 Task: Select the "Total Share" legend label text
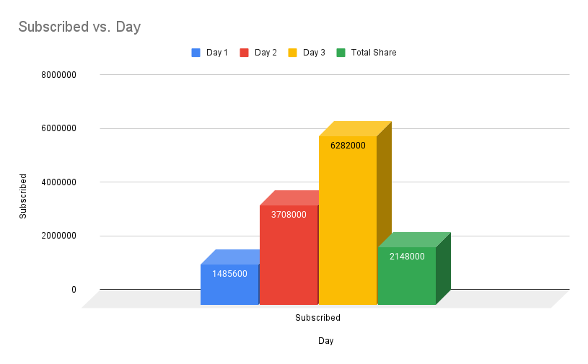point(374,53)
